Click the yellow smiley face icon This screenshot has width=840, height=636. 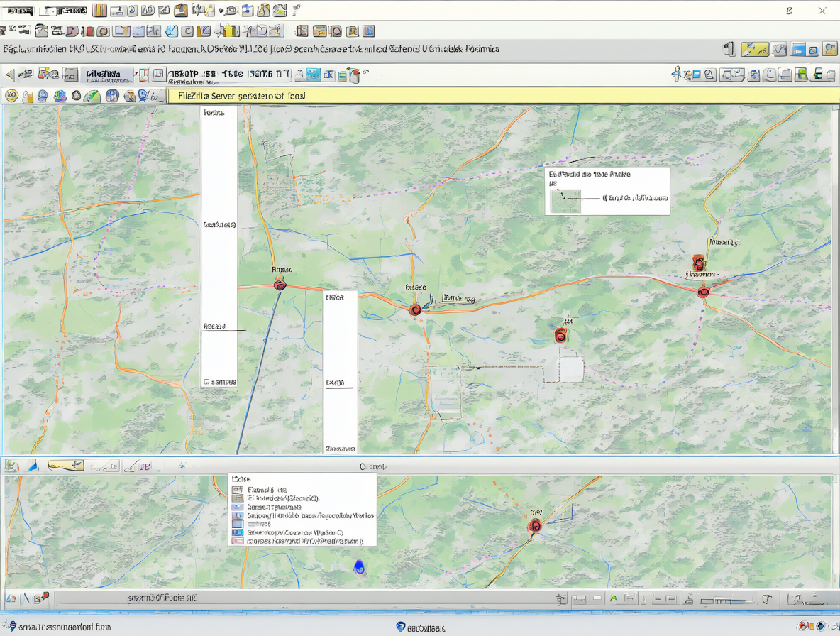(12, 96)
